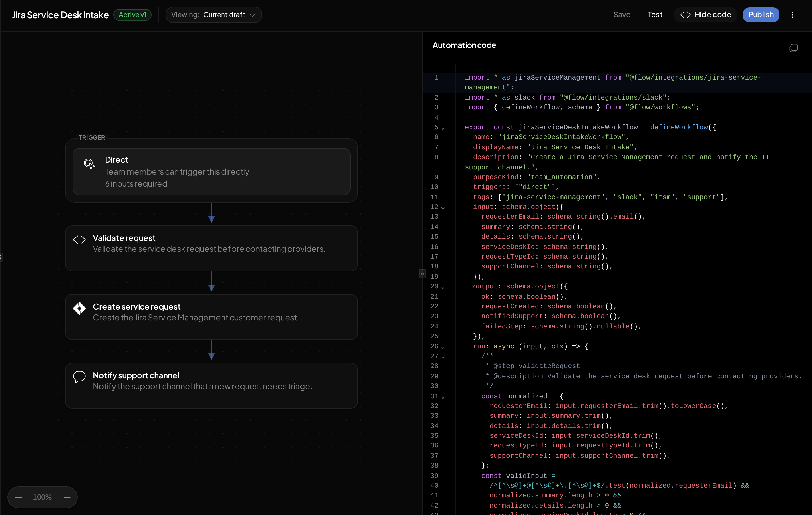Click the left edge sidebar handle
Viewport: 812px width, 515px height.
coord(1,257)
